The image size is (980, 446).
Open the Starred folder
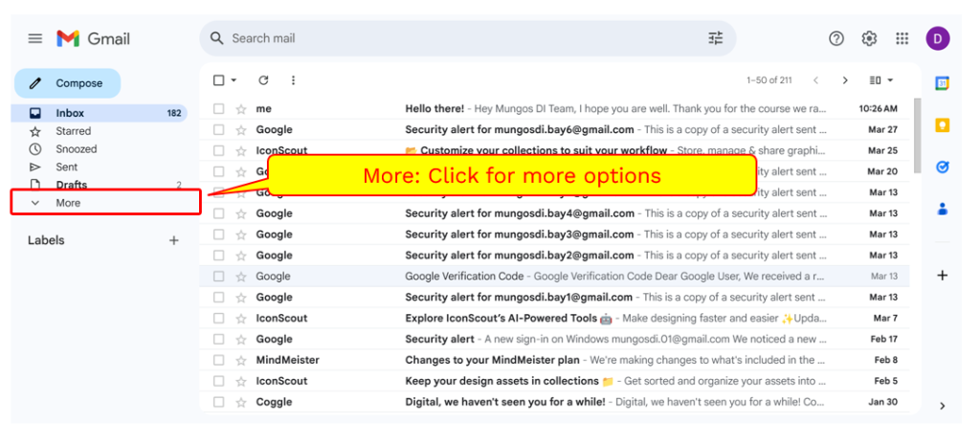pos(73,131)
